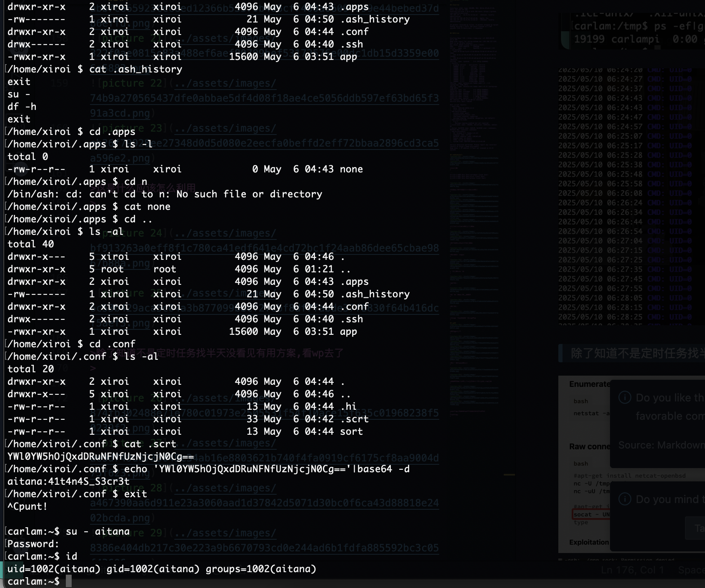Click the 'uid=1002(aitana)' output line
Image resolution: width=705 pixels, height=588 pixels.
[x=162, y=569]
